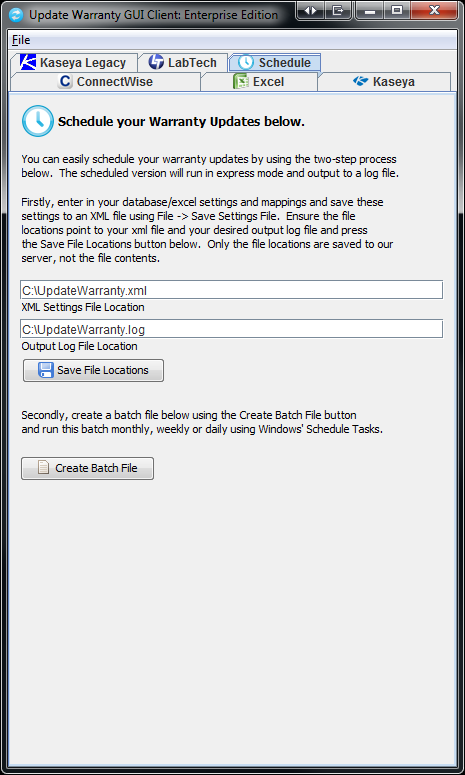The image size is (465, 775).
Task: Click the Excel spreadsheet icon
Action: click(x=241, y=82)
